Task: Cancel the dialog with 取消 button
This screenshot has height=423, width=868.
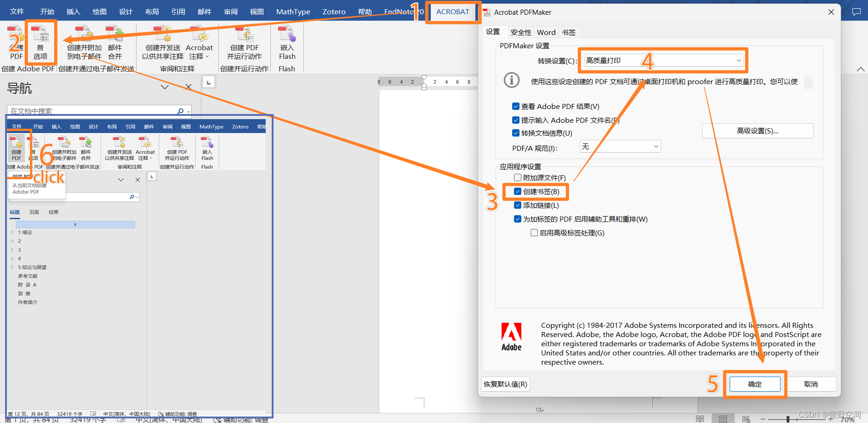Action: 811,384
